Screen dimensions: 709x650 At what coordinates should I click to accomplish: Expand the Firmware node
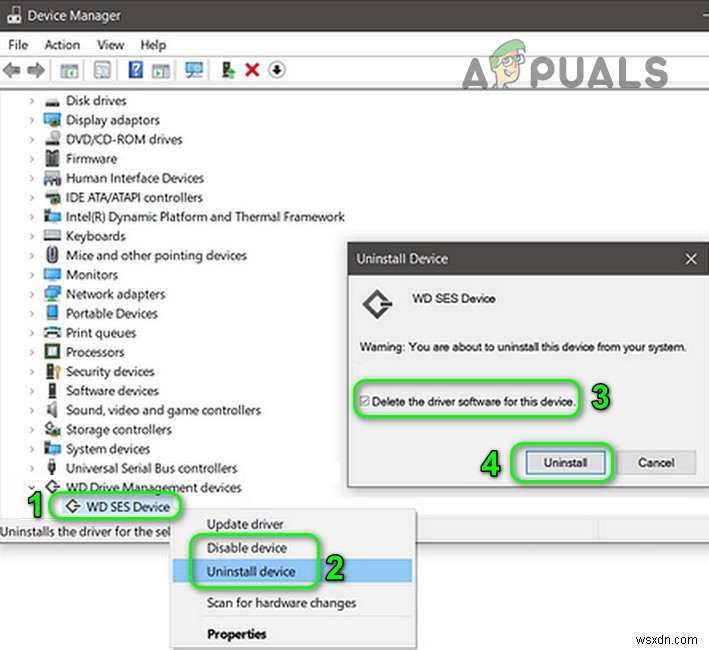pos(32,159)
